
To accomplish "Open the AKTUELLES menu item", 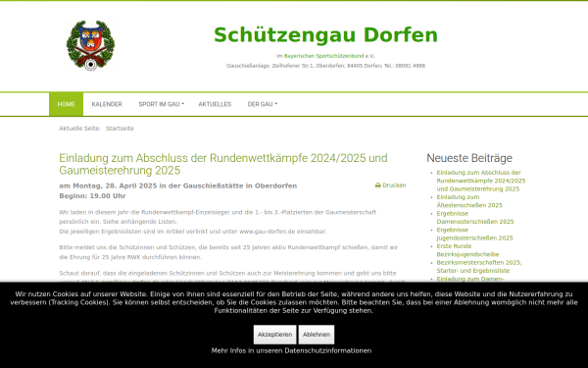I will pos(215,104).
